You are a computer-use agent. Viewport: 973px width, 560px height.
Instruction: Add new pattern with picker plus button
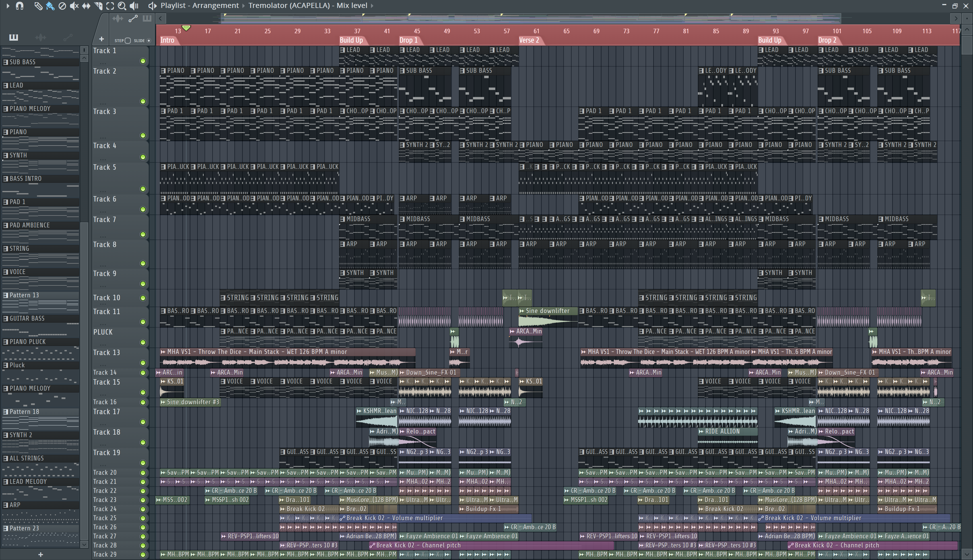40,555
